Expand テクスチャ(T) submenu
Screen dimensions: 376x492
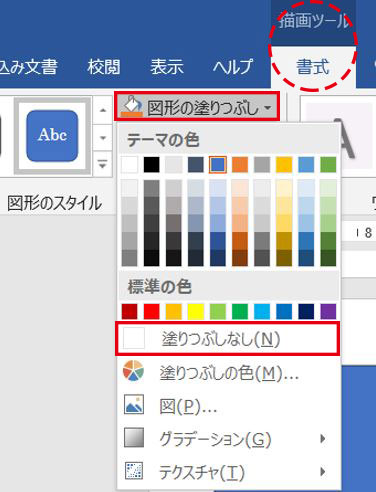[x=228, y=472]
